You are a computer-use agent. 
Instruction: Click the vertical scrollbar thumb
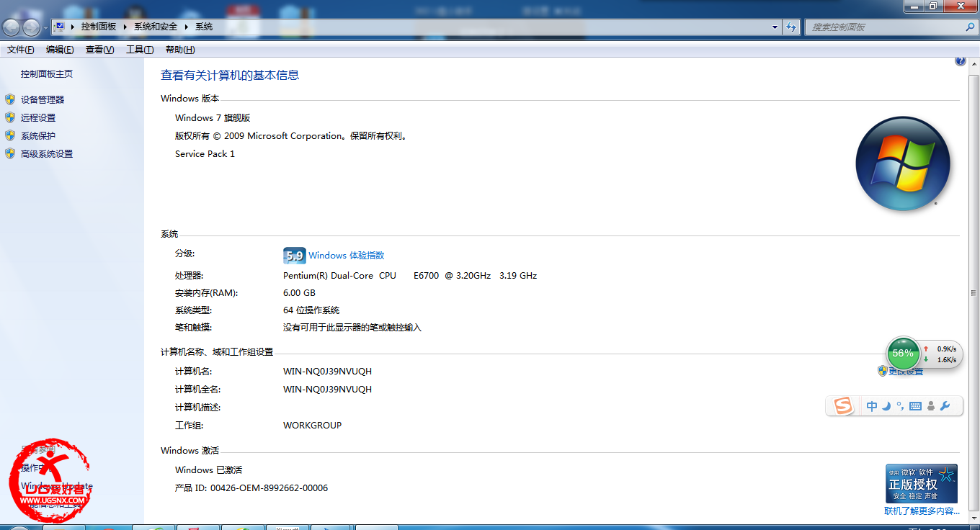[974, 292]
